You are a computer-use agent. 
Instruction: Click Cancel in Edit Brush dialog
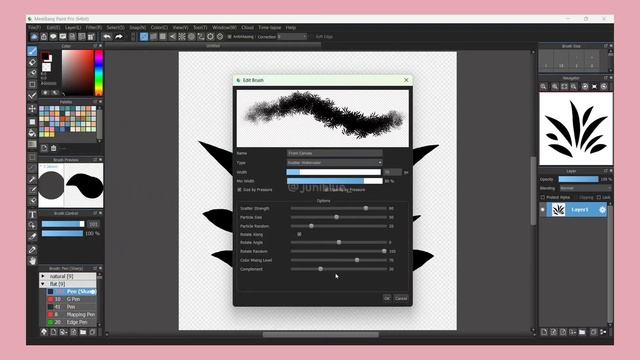pos(401,298)
